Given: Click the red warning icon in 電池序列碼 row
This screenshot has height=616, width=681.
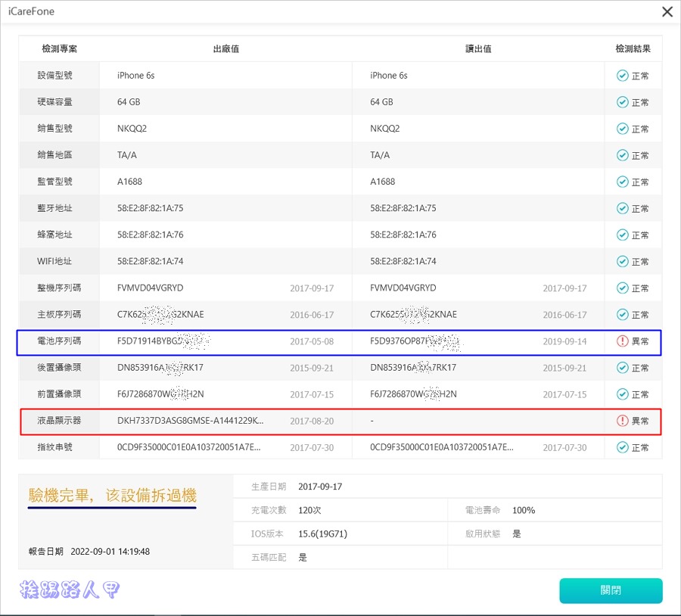Looking at the screenshot, I should [x=623, y=341].
